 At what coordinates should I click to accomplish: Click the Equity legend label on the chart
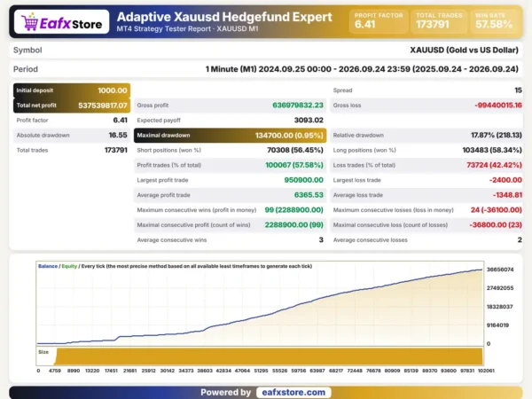69,266
